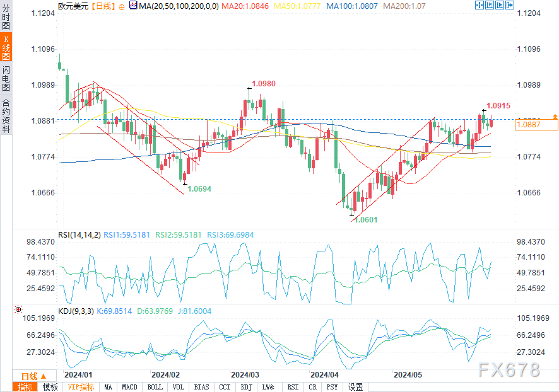The width and height of the screenshot is (559, 392).
Task: Open the VIP指标 tab
Action: [x=81, y=387]
